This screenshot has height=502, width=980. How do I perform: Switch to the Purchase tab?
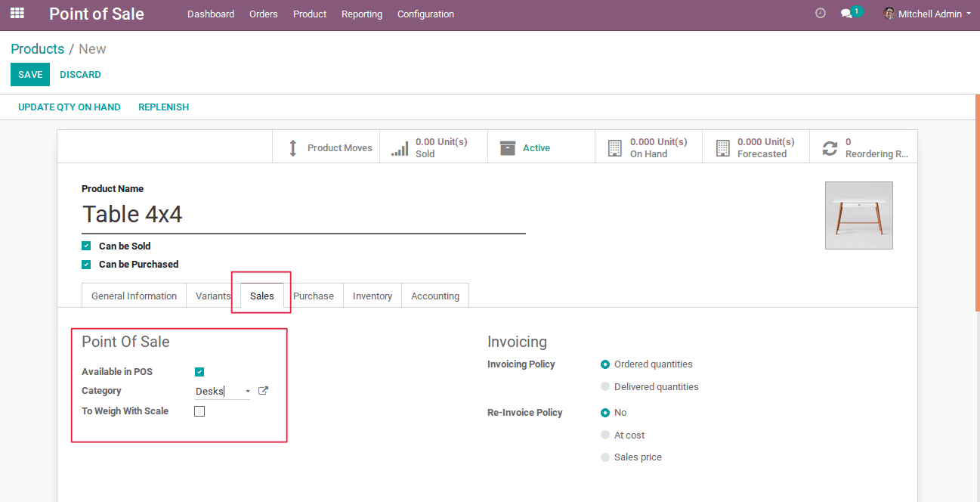tap(314, 296)
